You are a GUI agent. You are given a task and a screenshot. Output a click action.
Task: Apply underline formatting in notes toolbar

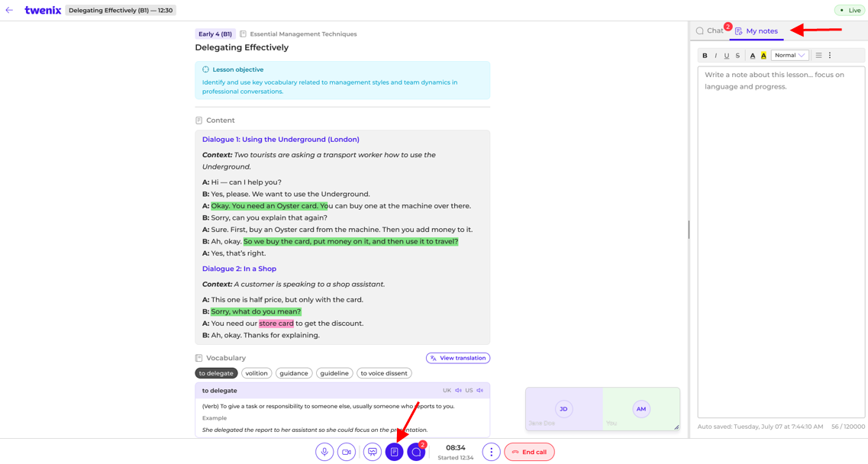pyautogui.click(x=726, y=56)
